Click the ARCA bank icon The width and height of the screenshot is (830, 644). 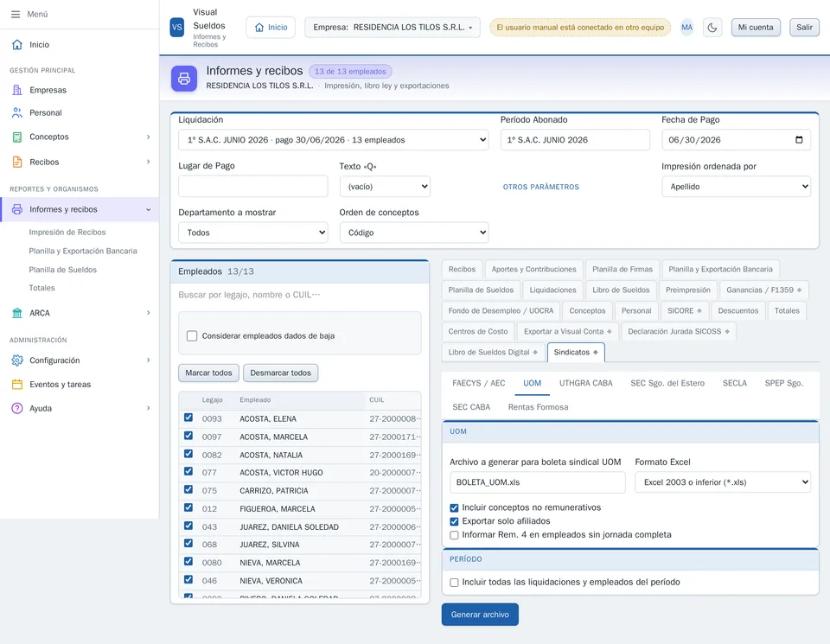coord(17,313)
